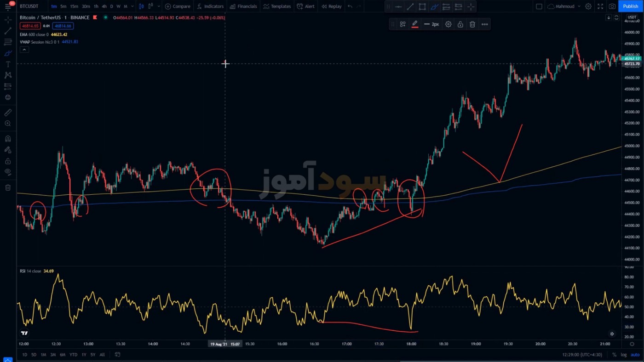644x362 pixels.
Task: Click the red sell price 46814.65
Action: click(x=30, y=26)
